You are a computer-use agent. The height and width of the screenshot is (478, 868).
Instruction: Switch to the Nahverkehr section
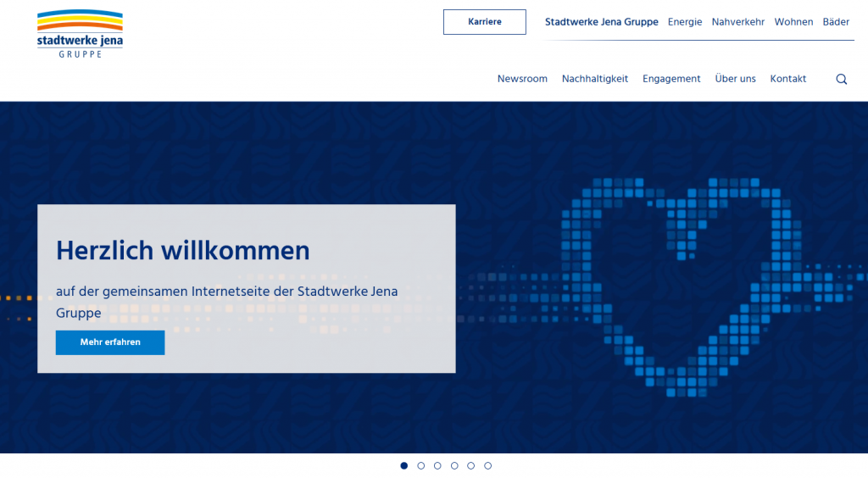(738, 22)
